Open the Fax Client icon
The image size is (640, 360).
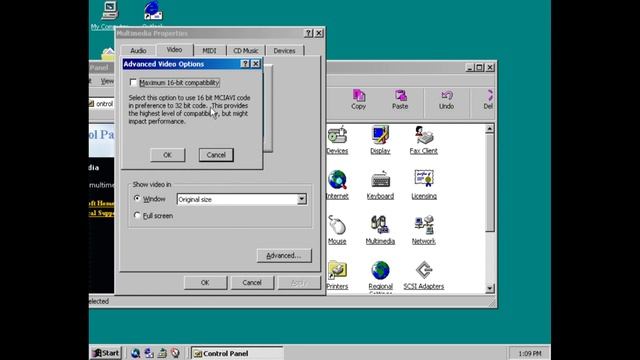424,140
